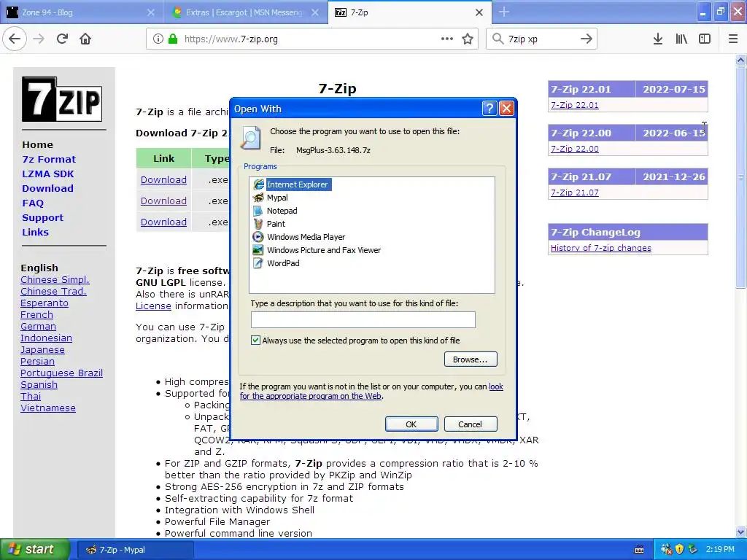Select the 7-Zip browser tab

(410, 12)
